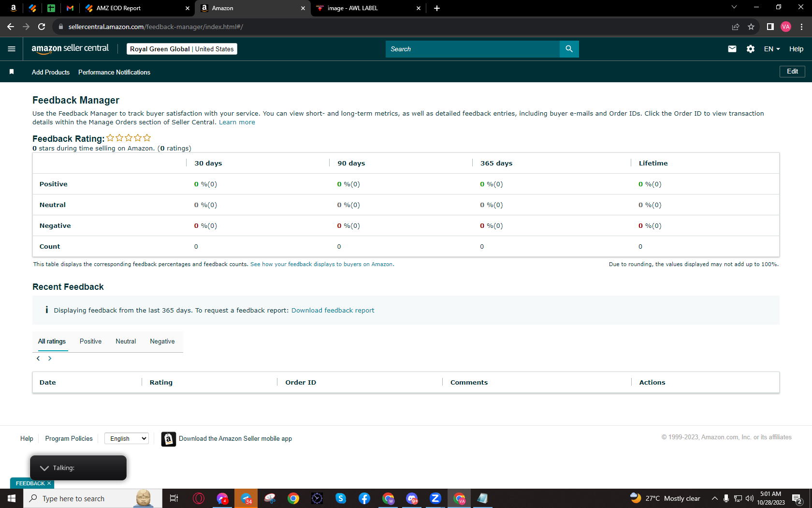Open Performance Notifications
The width and height of the screenshot is (812, 508).
114,72
